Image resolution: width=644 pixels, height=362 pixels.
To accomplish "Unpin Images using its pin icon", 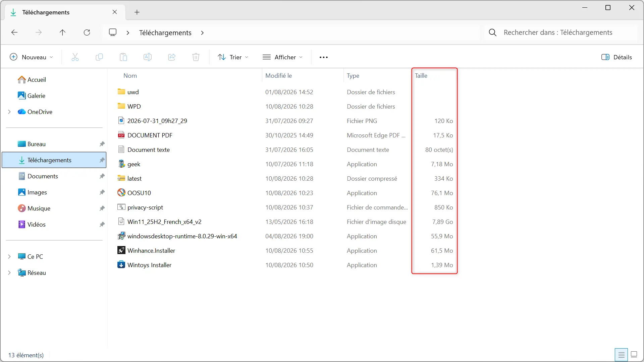I will pos(102,192).
